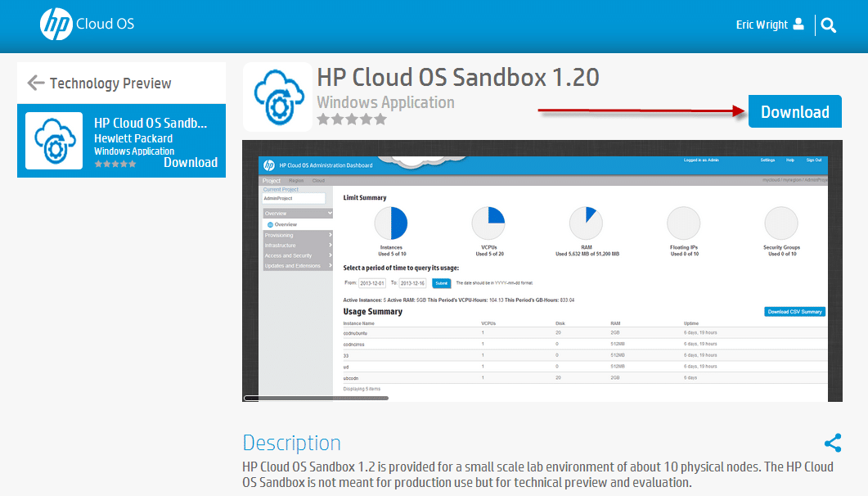
Task: Click the HP logo in header
Action: [x=56, y=25]
